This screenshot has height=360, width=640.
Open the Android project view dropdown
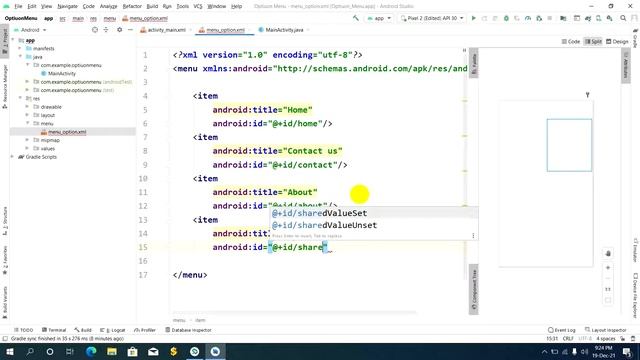(30, 30)
